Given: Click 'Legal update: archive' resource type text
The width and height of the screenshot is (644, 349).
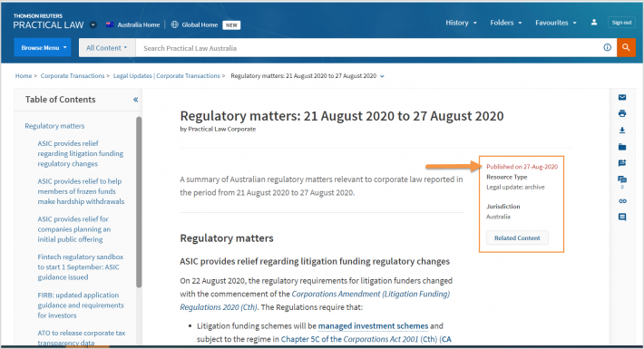Looking at the screenshot, I should pos(515,188).
